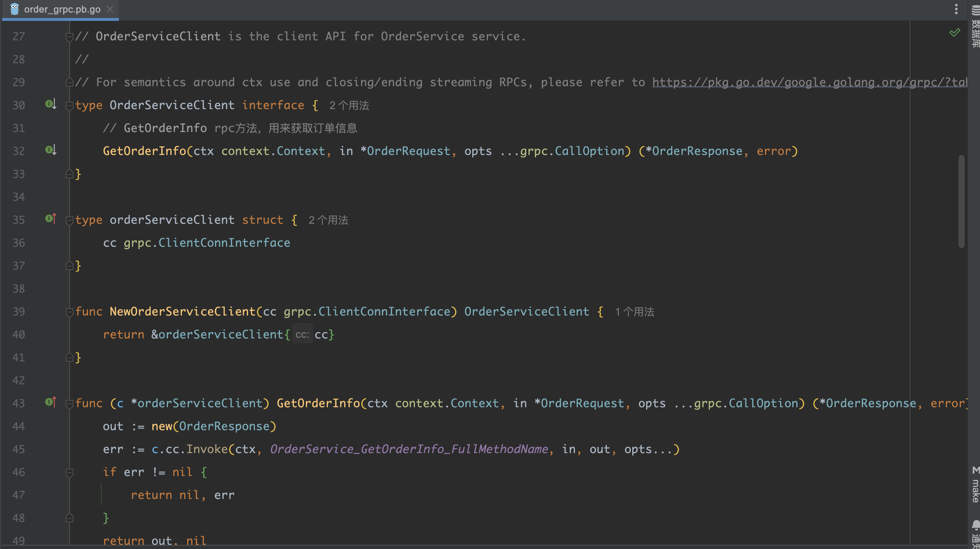Click context.Context type on line 43

[447, 403]
